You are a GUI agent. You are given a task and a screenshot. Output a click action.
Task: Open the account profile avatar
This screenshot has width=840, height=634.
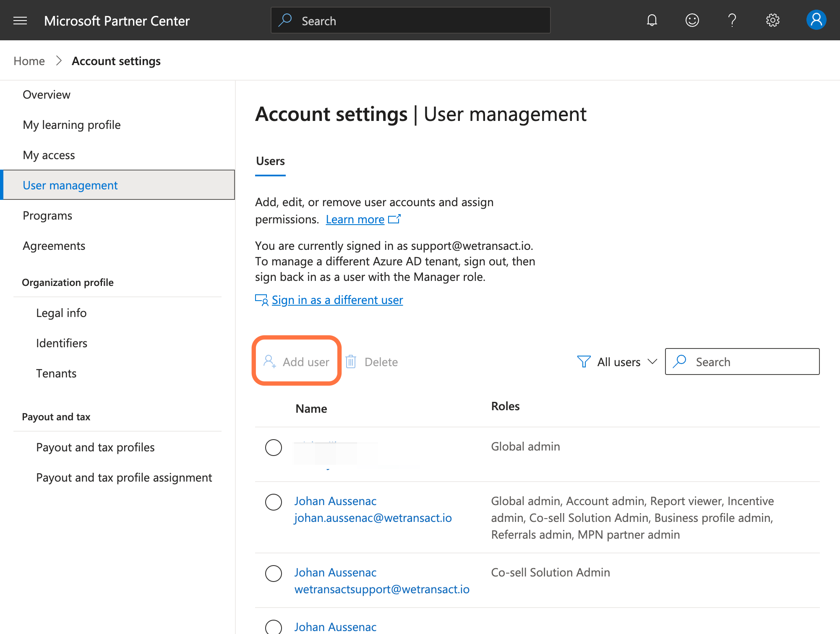pyautogui.click(x=816, y=20)
